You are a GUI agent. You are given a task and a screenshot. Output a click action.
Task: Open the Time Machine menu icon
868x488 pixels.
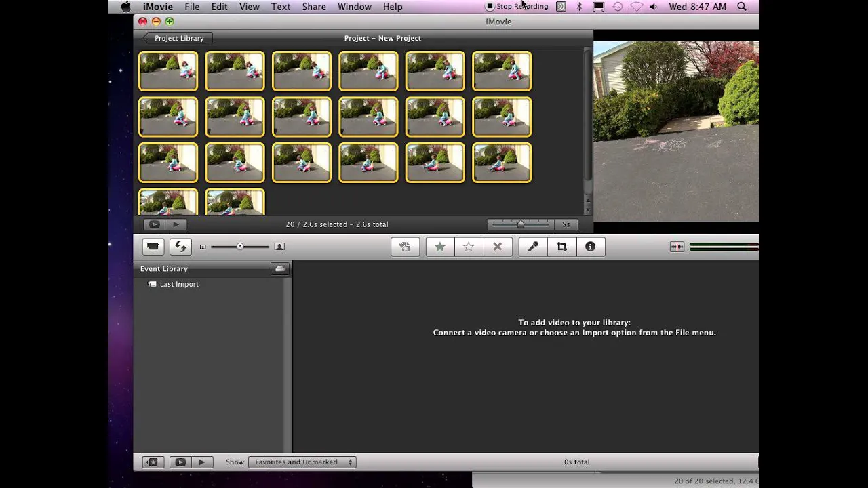(x=617, y=7)
